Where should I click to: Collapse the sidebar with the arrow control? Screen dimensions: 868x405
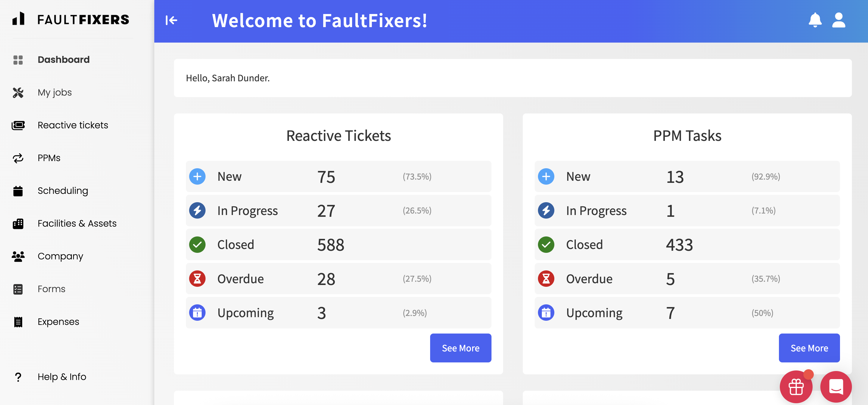172,20
